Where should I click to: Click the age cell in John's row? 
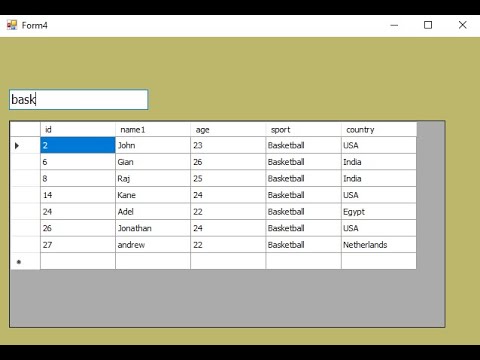228,145
